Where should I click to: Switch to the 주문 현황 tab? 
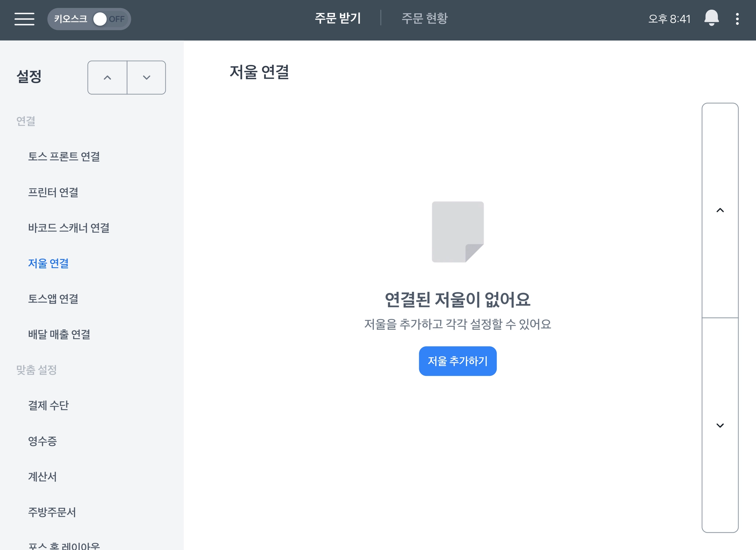425,18
